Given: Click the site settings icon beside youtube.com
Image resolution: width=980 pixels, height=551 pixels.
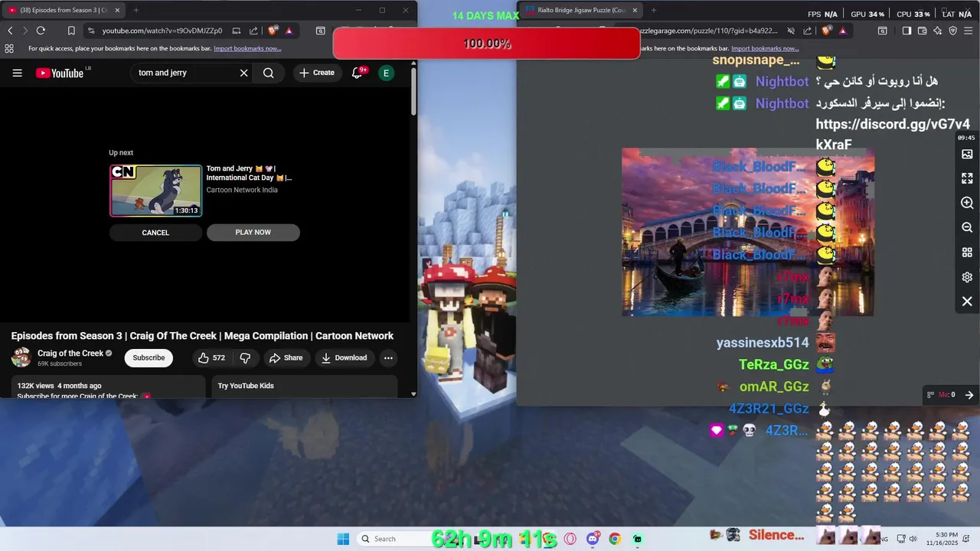Looking at the screenshot, I should click(x=91, y=31).
